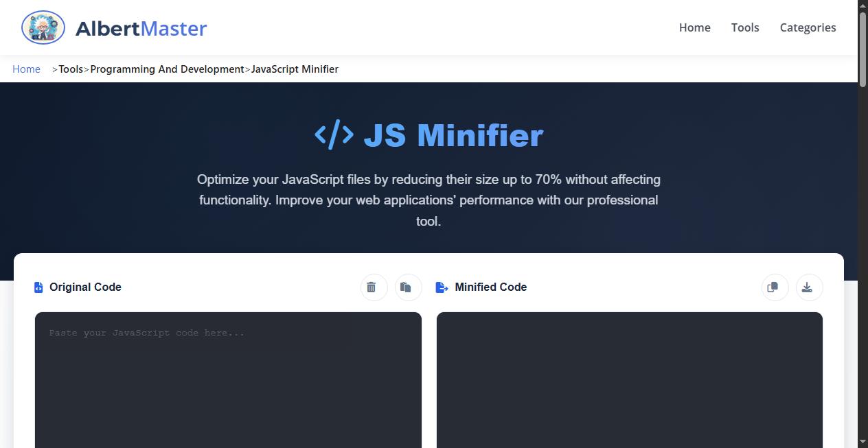
Task: Click the Original Code panel heading
Action: 85,287
